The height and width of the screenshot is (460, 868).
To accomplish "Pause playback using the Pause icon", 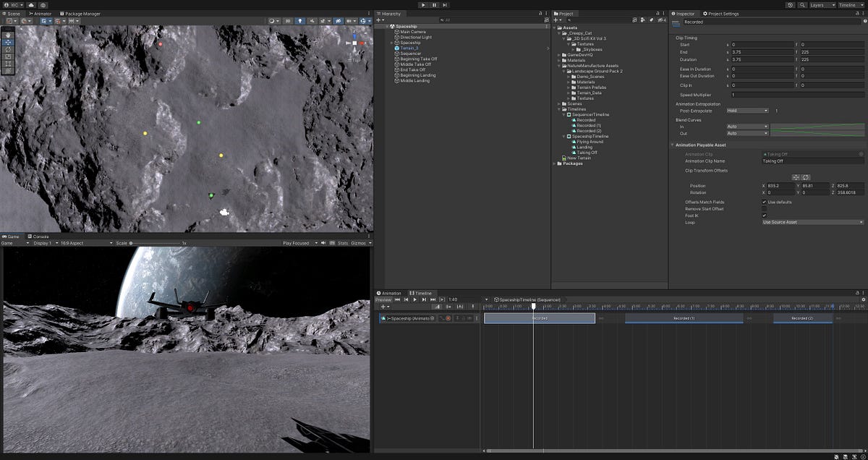I will [x=435, y=5].
